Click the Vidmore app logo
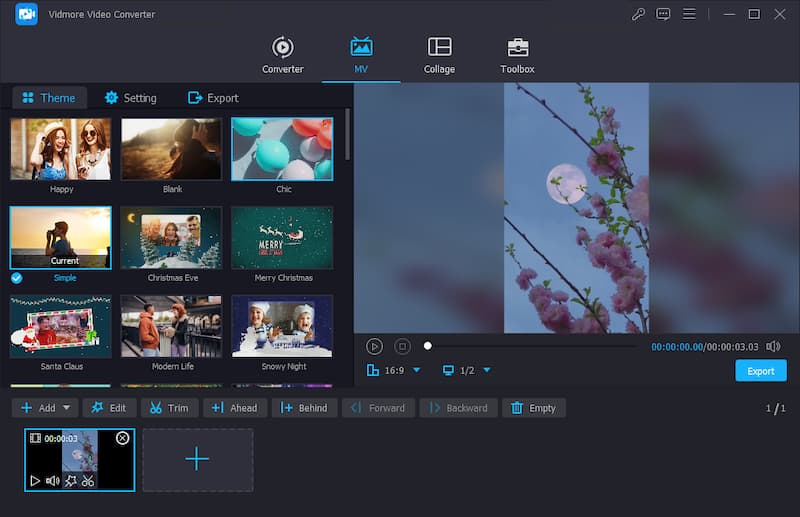 [27, 14]
